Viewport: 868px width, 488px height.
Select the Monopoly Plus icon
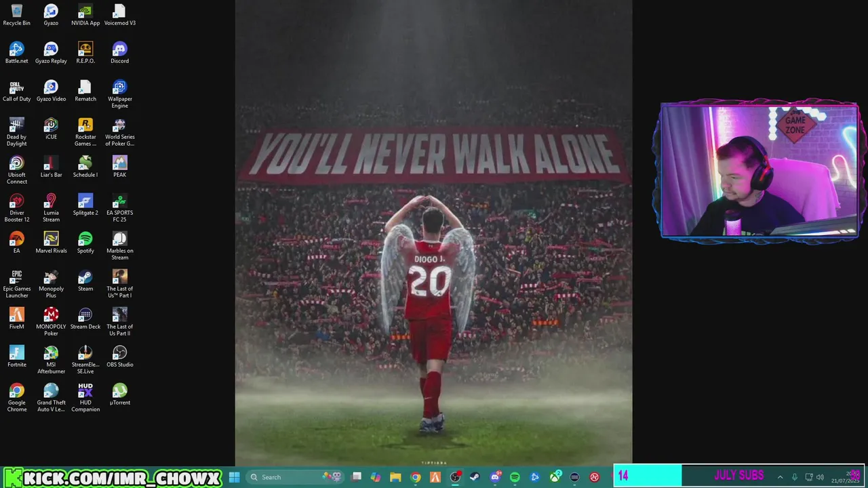(51, 284)
